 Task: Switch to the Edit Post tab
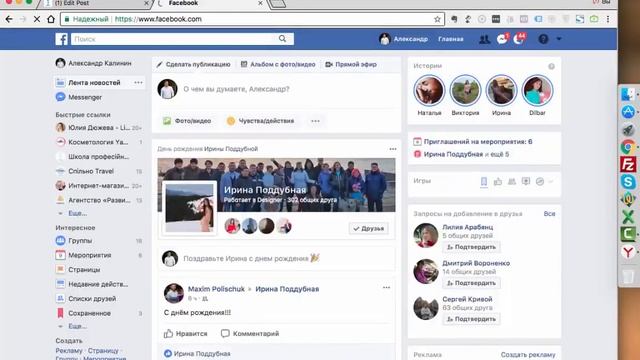point(96,3)
